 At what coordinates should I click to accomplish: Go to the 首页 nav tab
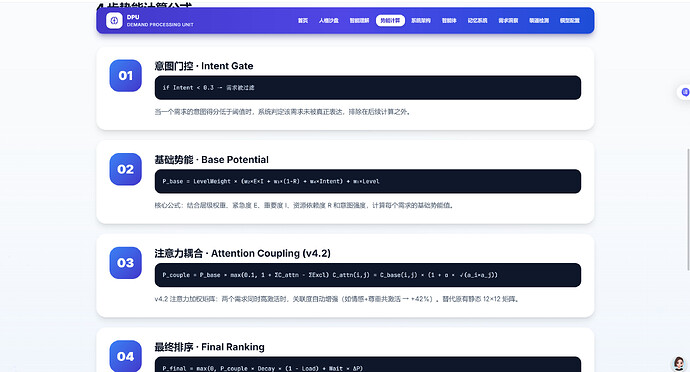(303, 21)
